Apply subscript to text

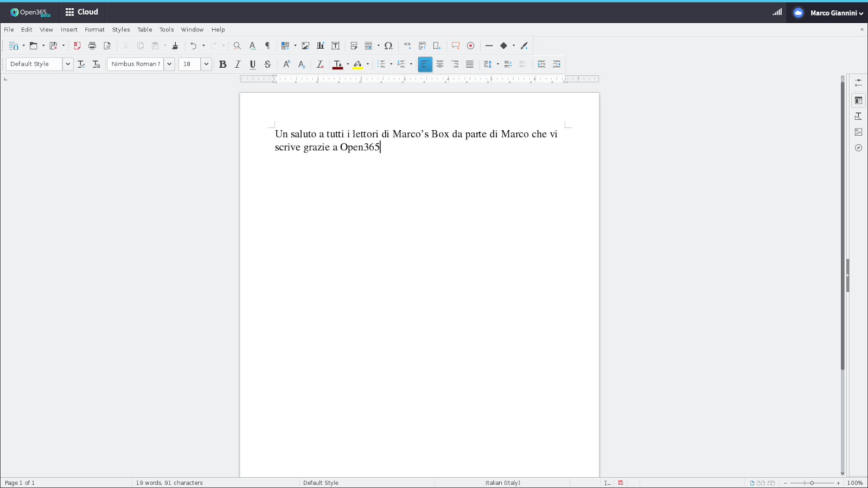(x=302, y=65)
